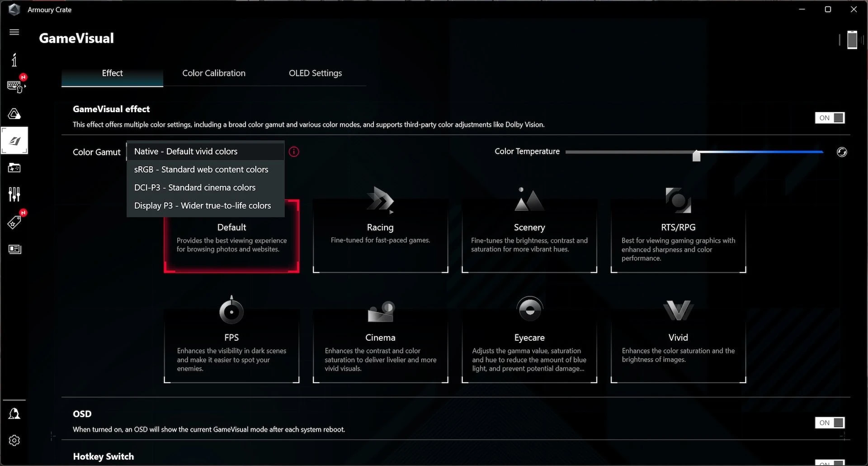Click the Cinema card description text

(381, 360)
